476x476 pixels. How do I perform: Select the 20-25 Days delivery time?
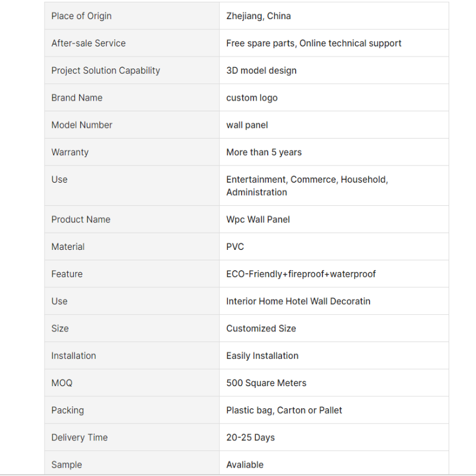pos(250,437)
